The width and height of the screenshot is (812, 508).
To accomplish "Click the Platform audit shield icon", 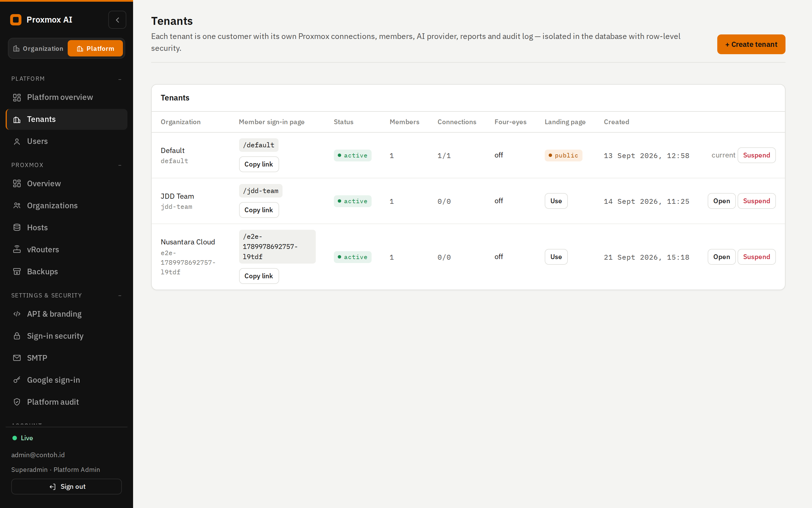I will click(x=17, y=402).
